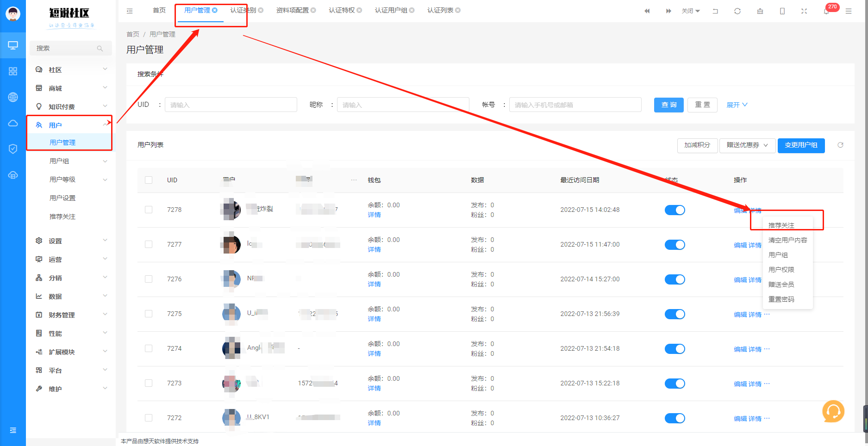868x446 pixels.
Task: Expand the 用户组 submenu
Action: click(71, 161)
